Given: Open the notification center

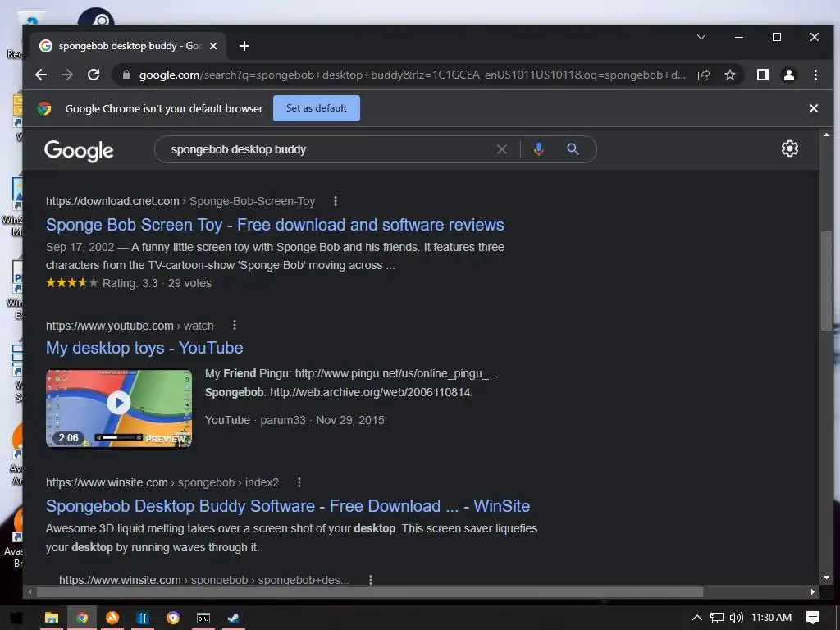Looking at the screenshot, I should 813,618.
